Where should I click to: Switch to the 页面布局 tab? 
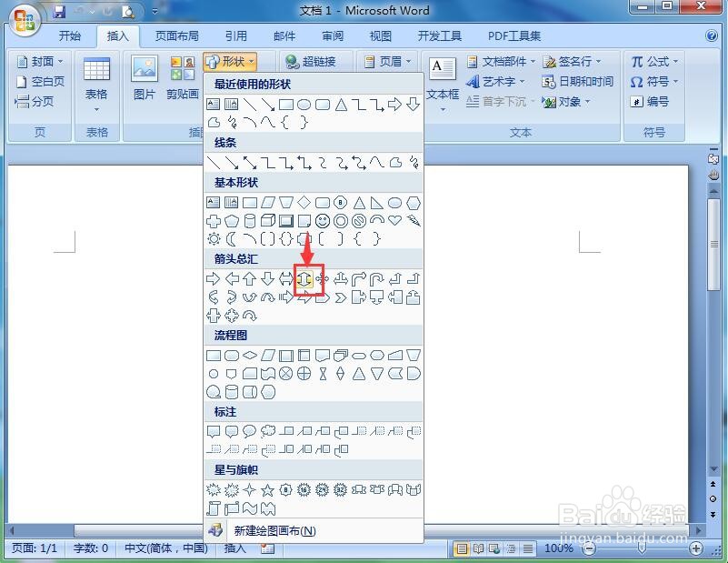(x=177, y=36)
